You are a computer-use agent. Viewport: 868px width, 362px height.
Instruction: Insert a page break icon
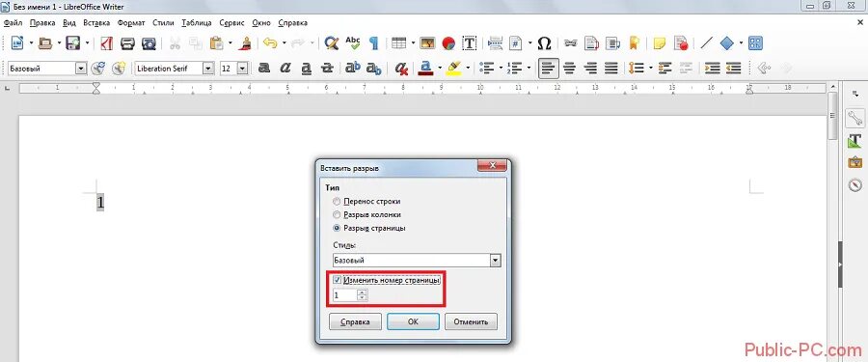click(496, 42)
